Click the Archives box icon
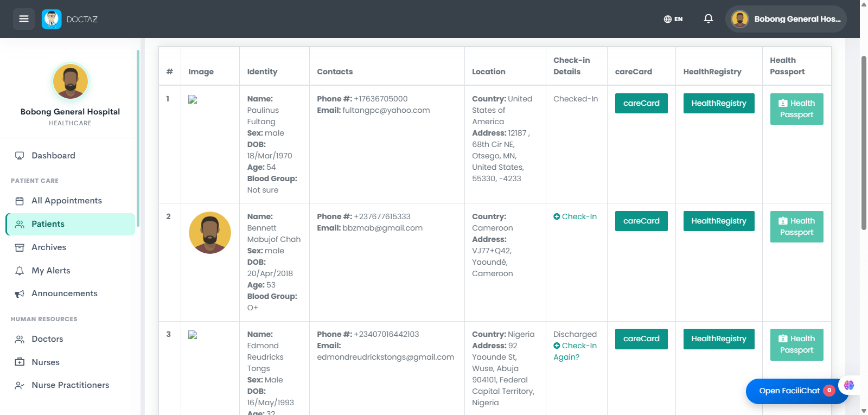This screenshot has height=415, width=868. tap(20, 247)
